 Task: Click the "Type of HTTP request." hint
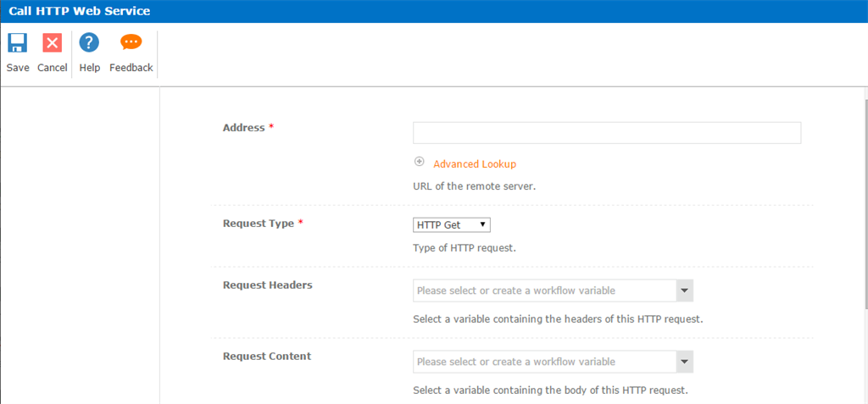(465, 248)
